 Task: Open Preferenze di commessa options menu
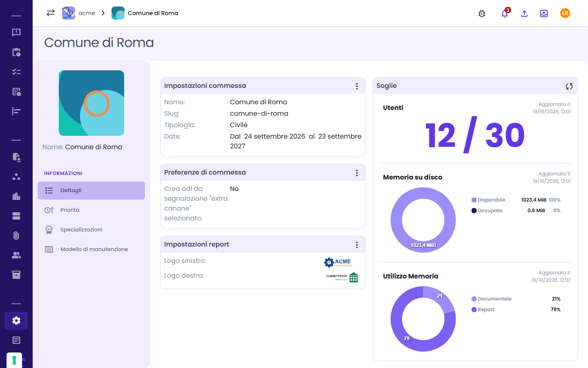point(357,173)
